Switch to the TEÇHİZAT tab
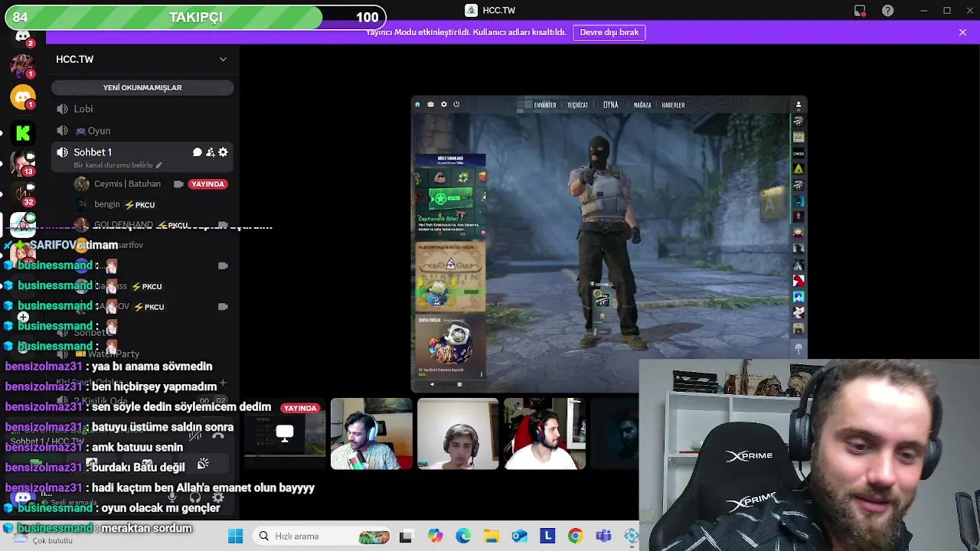980x551 pixels. coord(577,105)
